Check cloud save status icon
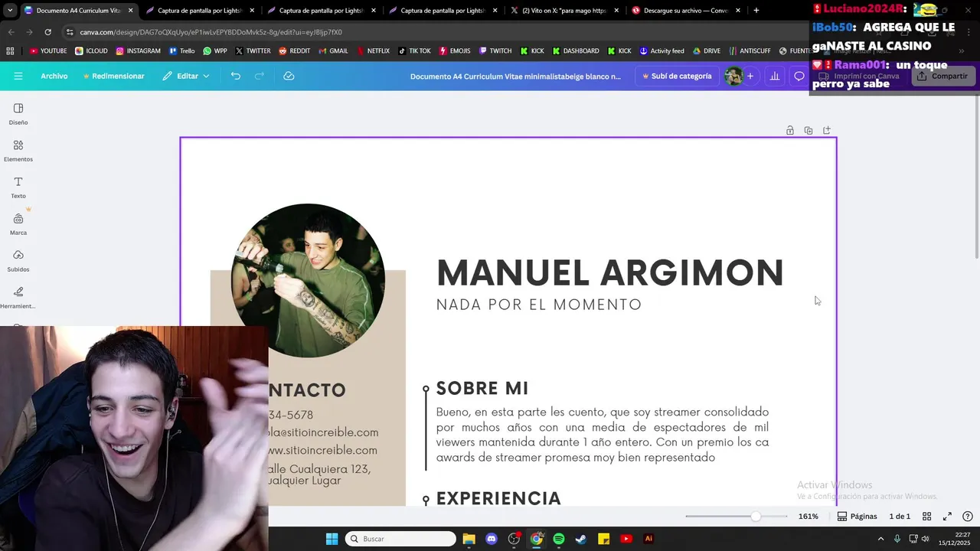The image size is (980, 551). click(289, 76)
